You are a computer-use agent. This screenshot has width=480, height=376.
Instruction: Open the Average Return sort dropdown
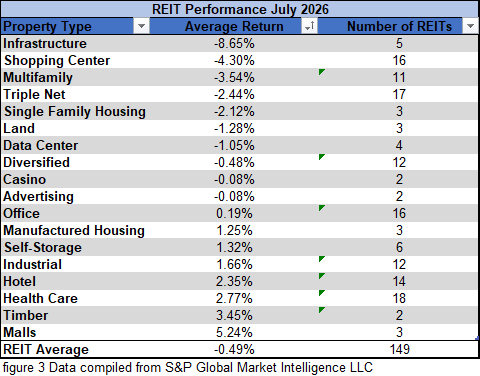coord(309,26)
